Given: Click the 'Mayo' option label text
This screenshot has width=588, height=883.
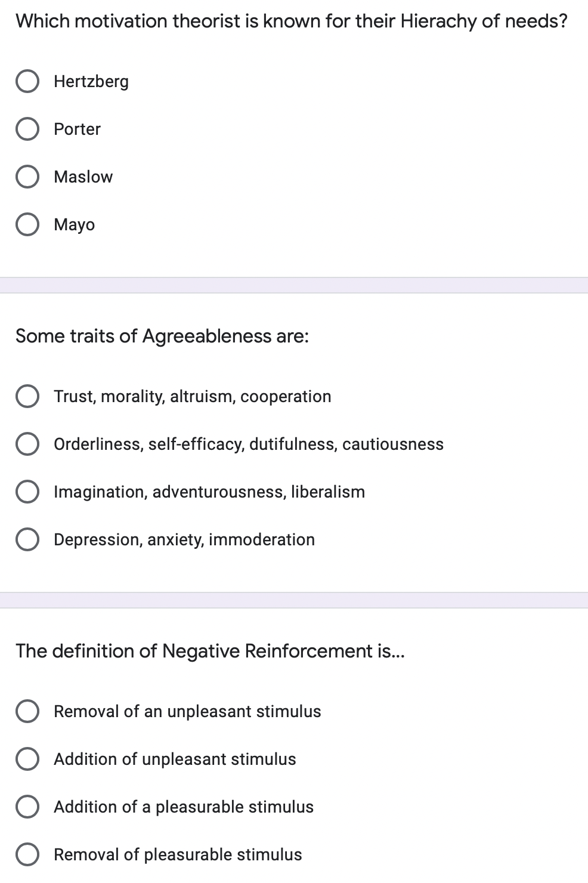Looking at the screenshot, I should pos(74,224).
